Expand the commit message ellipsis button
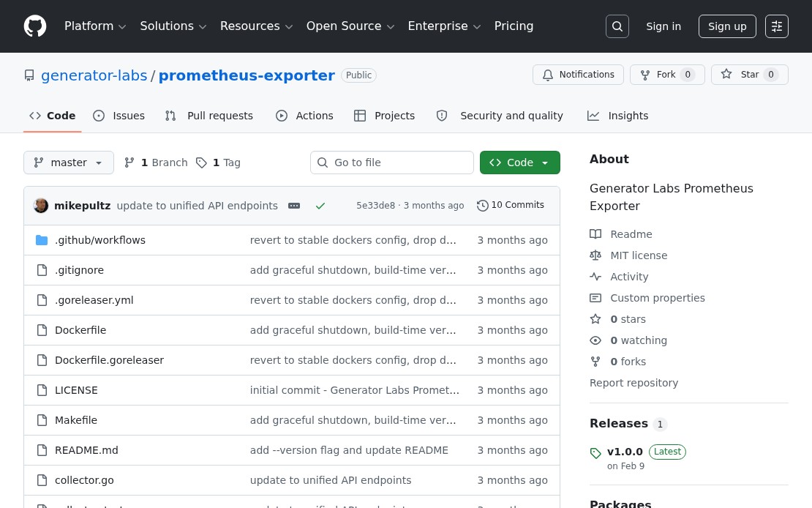This screenshot has width=812, height=508. coord(294,206)
